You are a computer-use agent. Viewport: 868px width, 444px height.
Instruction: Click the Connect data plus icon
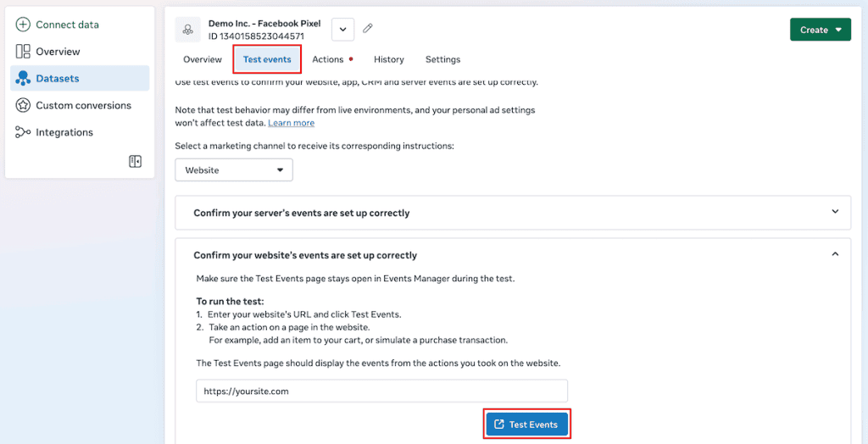23,25
